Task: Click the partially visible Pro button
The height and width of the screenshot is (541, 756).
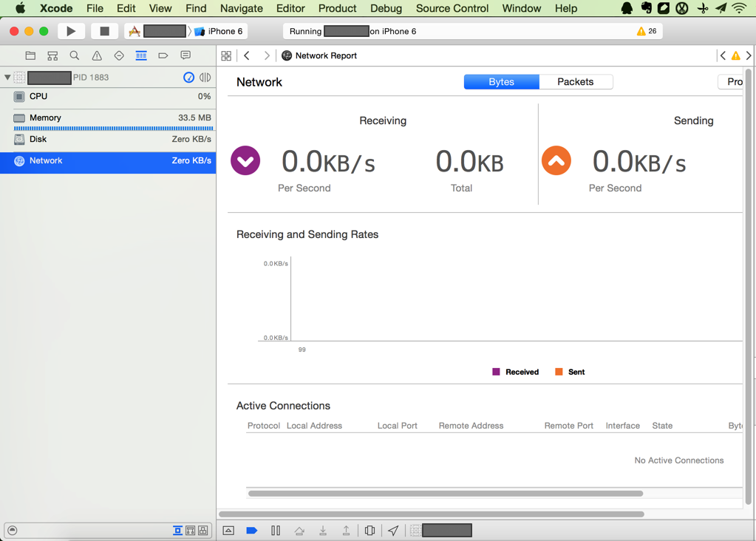Action: point(731,82)
